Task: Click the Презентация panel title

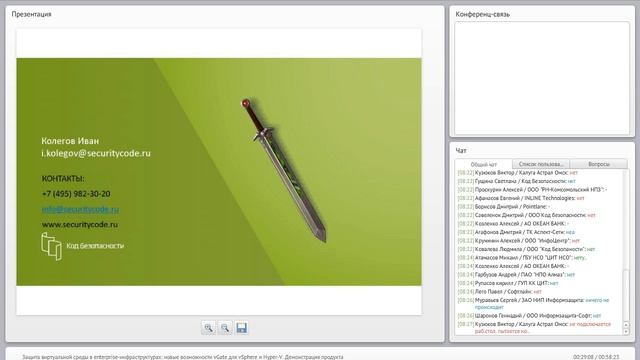Action: pos(31,14)
